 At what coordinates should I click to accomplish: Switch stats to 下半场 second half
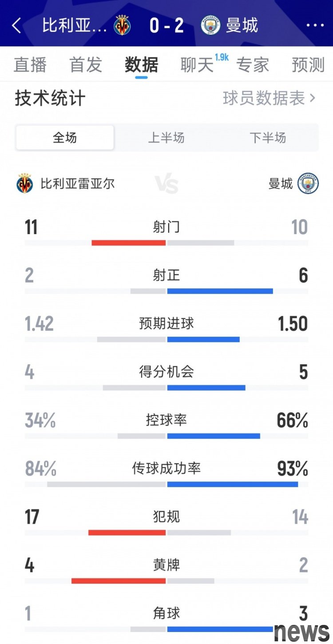[x=268, y=138]
